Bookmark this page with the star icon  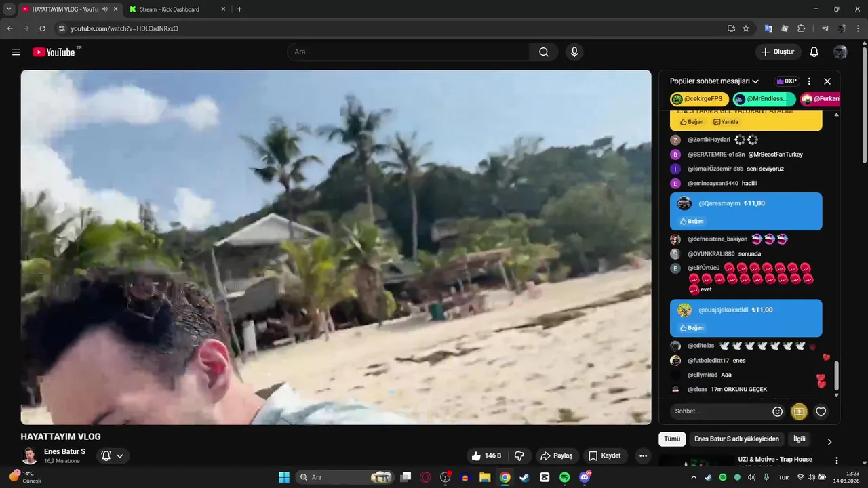point(746,28)
